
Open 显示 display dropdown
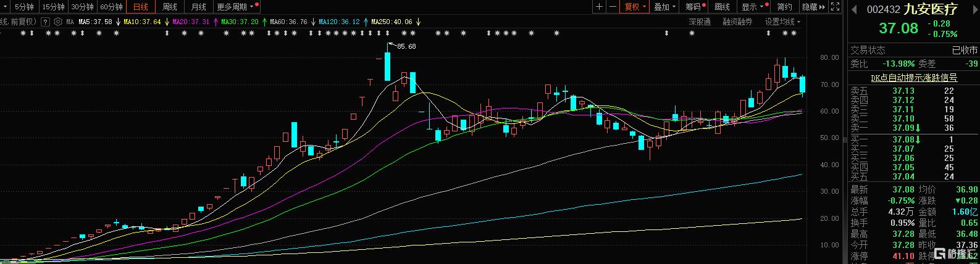pos(753,7)
